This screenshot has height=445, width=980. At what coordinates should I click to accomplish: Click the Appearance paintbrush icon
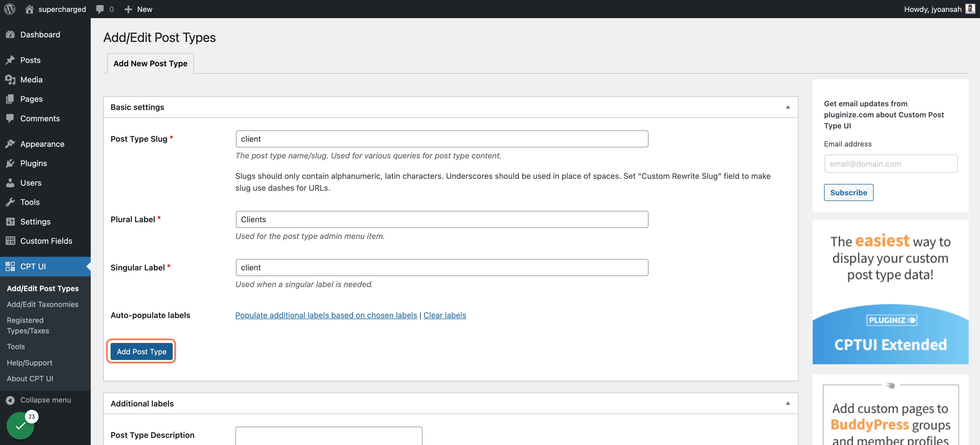tap(10, 144)
